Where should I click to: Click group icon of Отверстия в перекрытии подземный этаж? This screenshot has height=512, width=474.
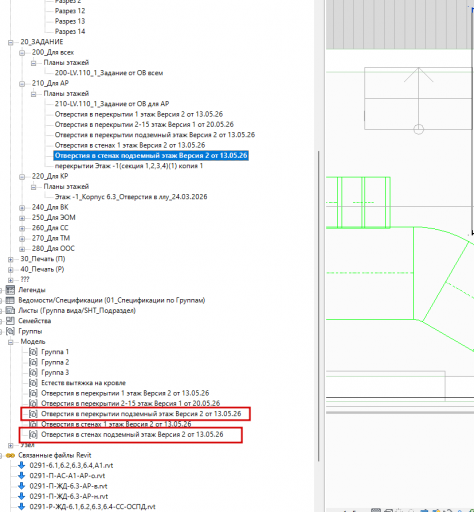(33, 414)
